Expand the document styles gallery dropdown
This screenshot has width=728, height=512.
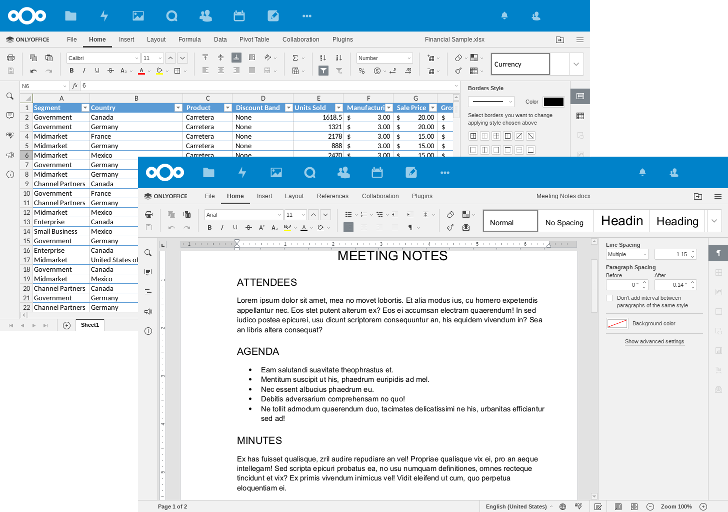tap(714, 221)
